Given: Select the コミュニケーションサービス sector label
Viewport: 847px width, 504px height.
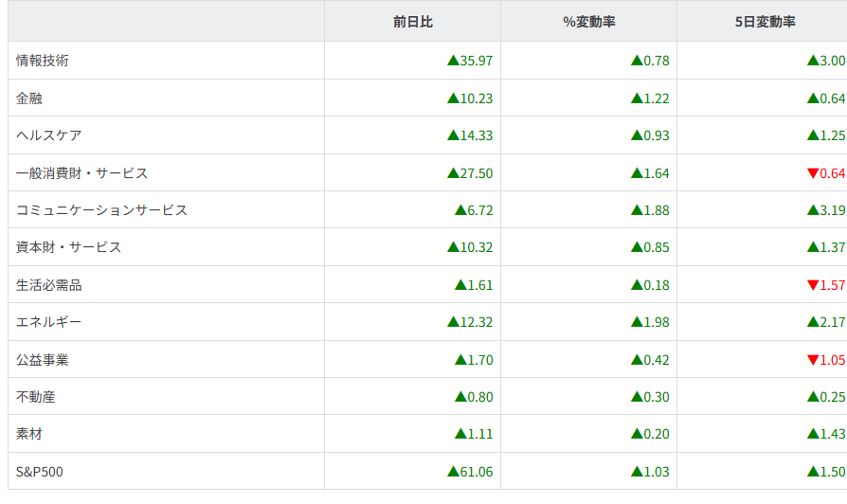Looking at the screenshot, I should point(101,210).
